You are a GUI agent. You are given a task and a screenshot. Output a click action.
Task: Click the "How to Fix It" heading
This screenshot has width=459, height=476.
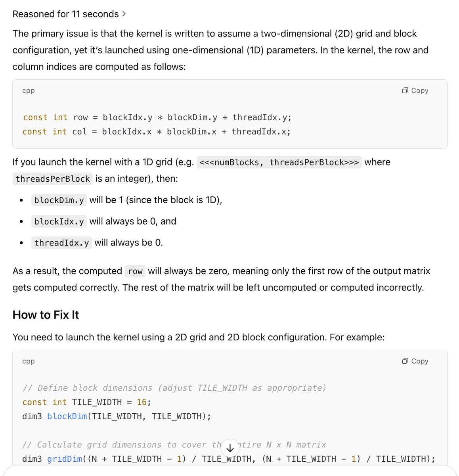click(46, 315)
